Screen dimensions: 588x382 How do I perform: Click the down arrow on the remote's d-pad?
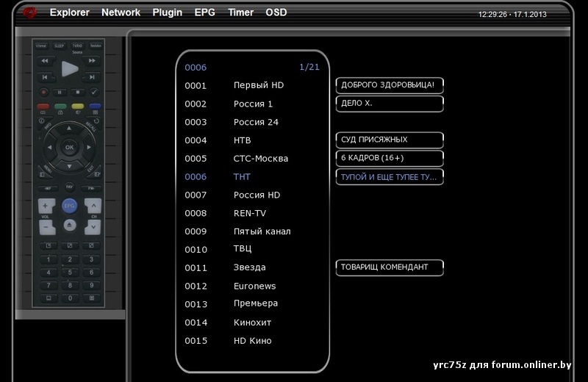(x=69, y=166)
